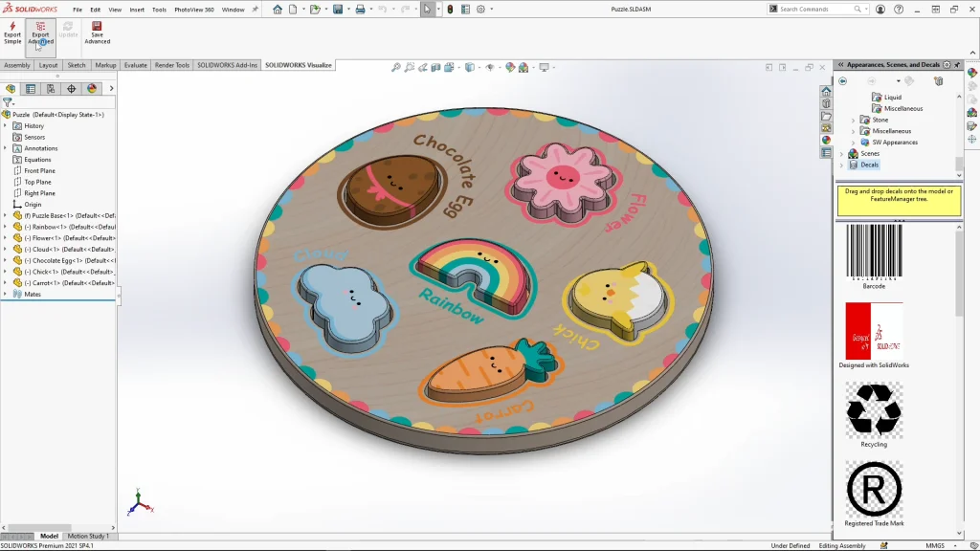
Task: Expand the Scenes folder in task pane
Action: tap(842, 154)
